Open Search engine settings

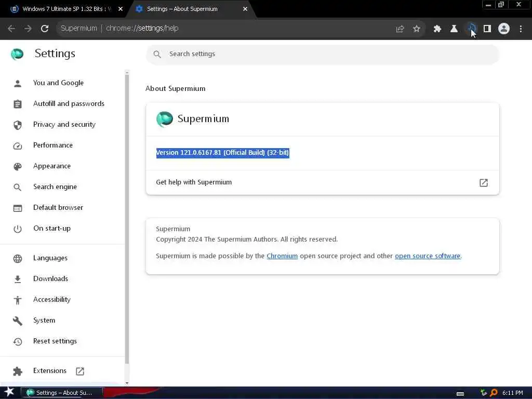click(55, 187)
